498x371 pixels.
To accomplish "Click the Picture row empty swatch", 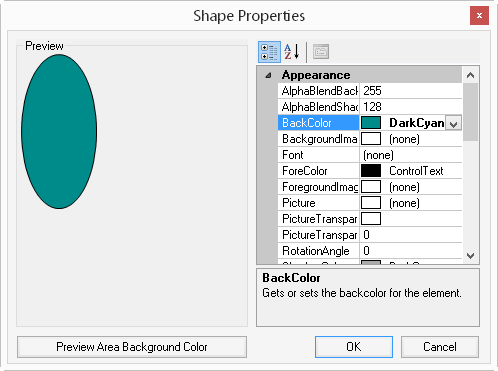I will pyautogui.click(x=371, y=203).
